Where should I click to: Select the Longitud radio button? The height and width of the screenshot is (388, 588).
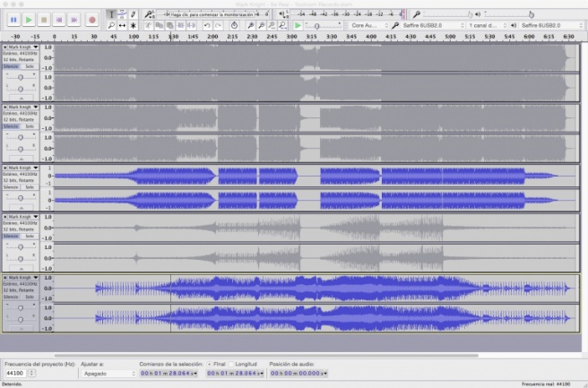231,364
